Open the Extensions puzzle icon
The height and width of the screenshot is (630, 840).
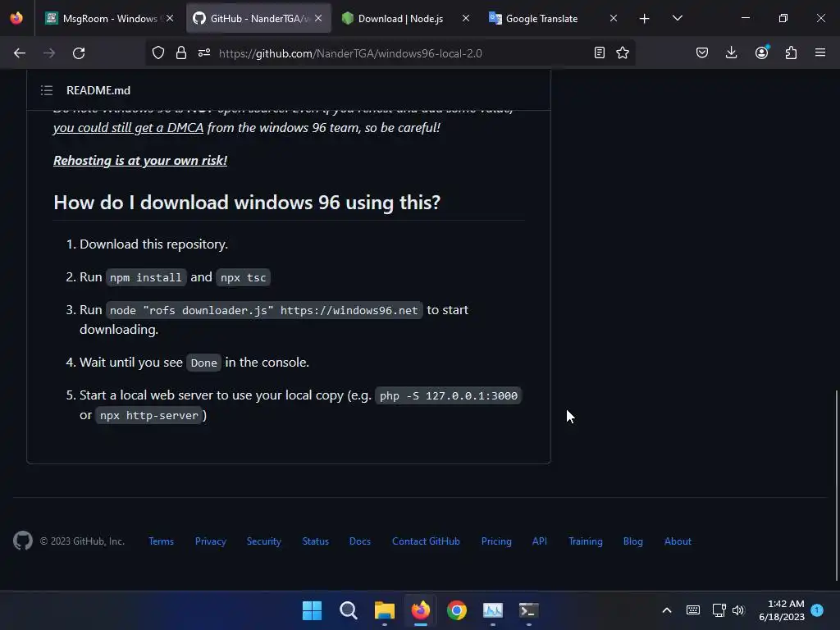click(791, 53)
